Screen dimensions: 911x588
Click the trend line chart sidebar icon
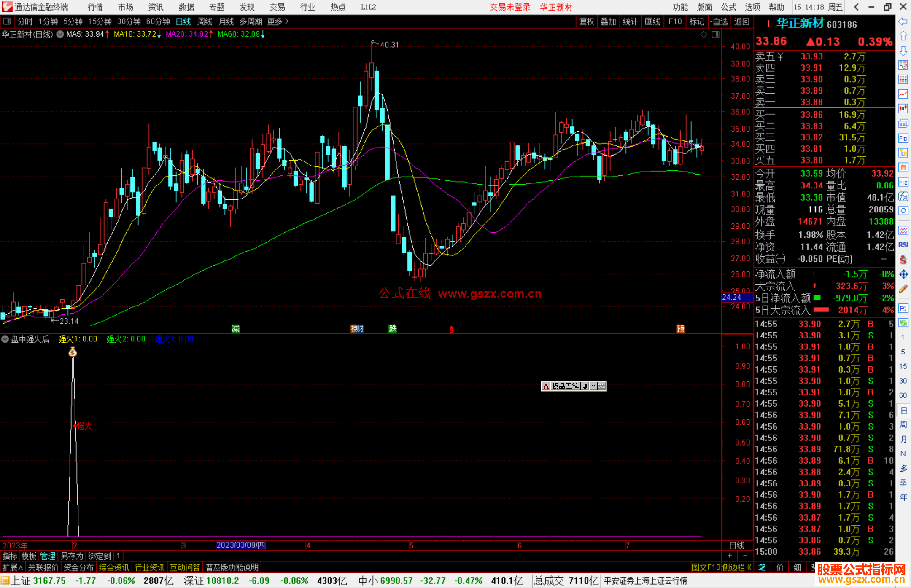coord(903,94)
